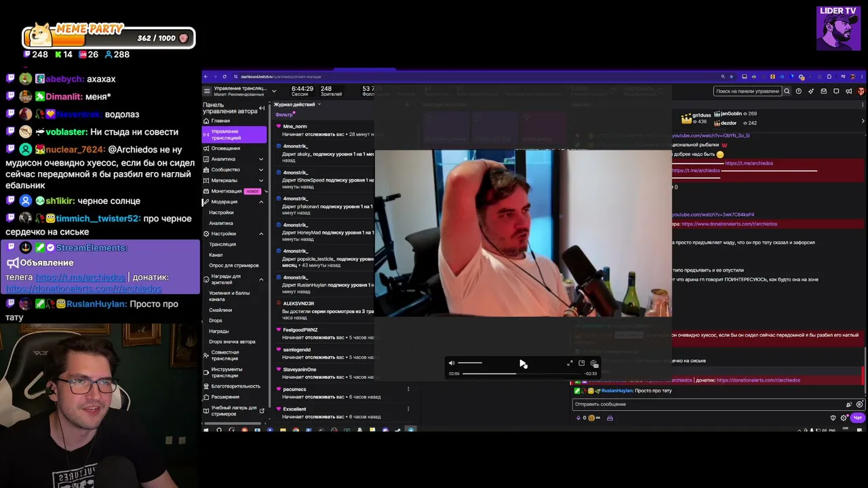868x488 pixels.
Task: Open the dashboard hamburger menu
Action: click(207, 90)
